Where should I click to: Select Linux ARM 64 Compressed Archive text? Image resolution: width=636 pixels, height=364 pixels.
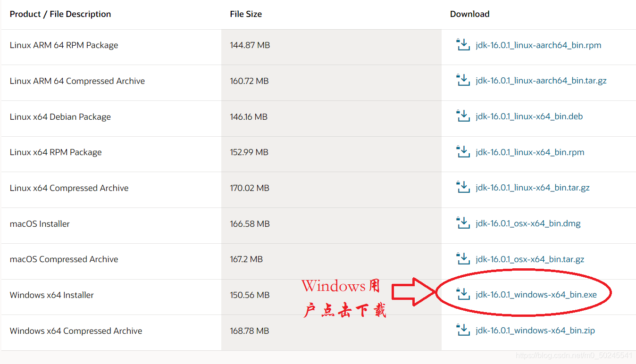click(77, 81)
